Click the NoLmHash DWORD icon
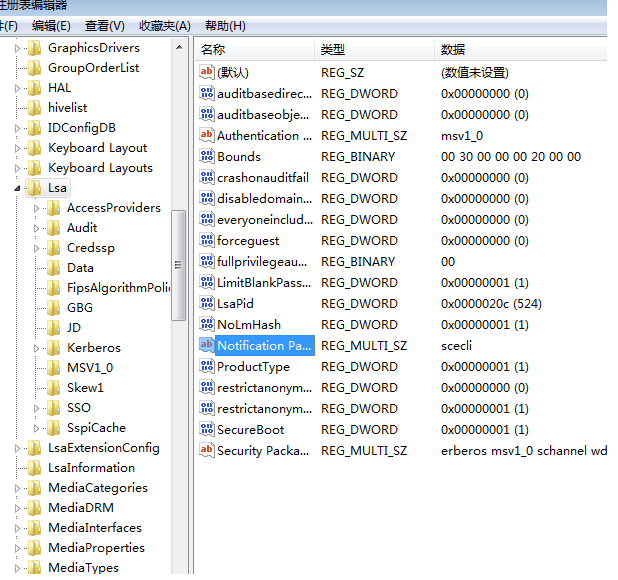618x580 pixels. coord(207,325)
